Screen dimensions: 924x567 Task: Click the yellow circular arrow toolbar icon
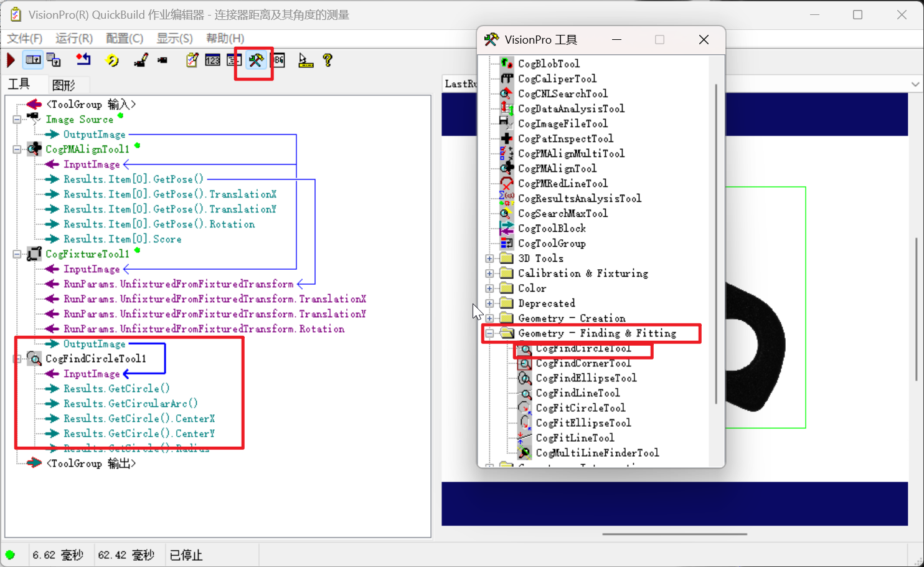pos(113,60)
